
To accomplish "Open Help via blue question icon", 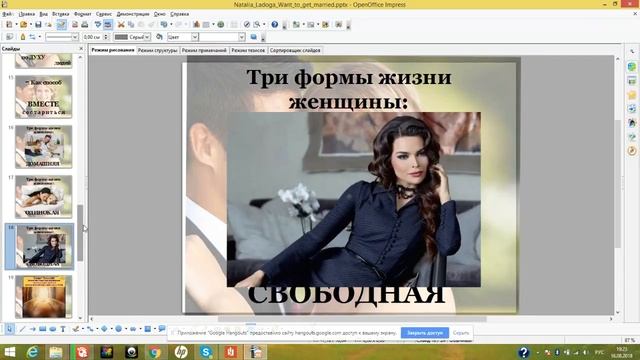I will click(x=275, y=24).
